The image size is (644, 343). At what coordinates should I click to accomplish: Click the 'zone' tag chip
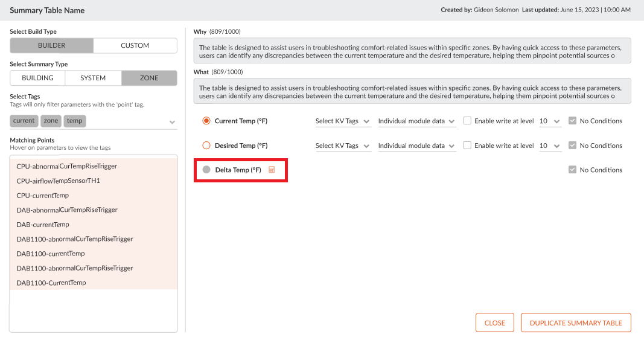pos(51,121)
